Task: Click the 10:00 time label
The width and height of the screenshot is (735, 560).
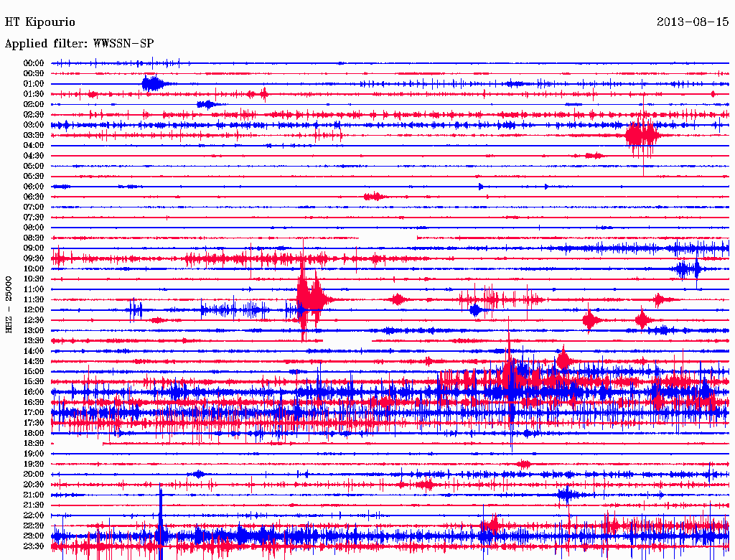Action: pyautogui.click(x=34, y=269)
